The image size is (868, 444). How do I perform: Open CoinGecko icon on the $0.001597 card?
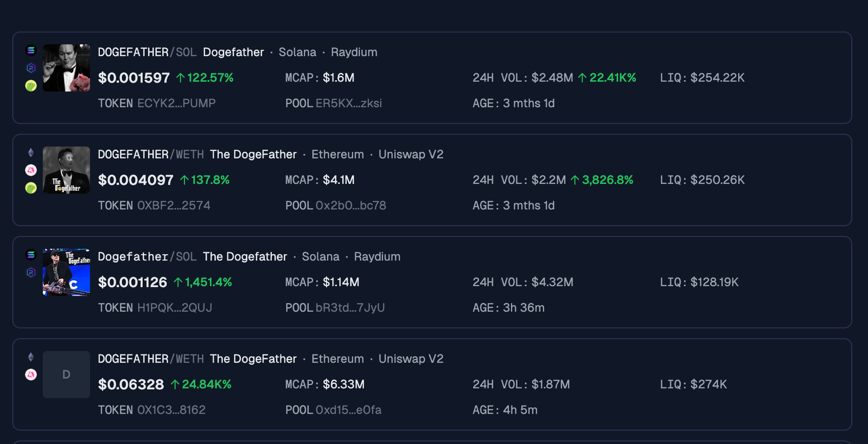click(x=31, y=86)
